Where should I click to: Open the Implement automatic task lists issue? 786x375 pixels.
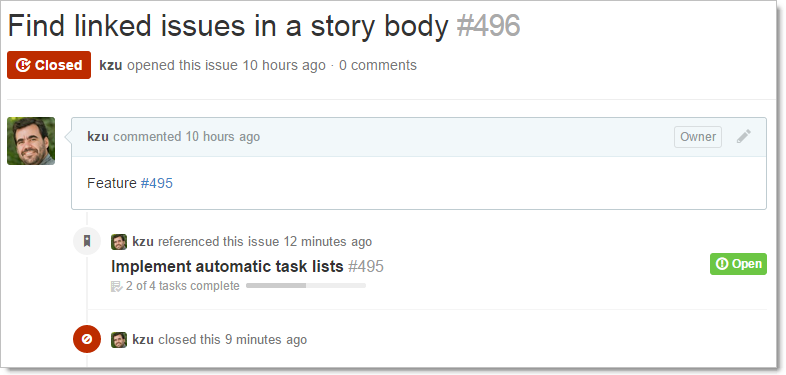coord(227,266)
